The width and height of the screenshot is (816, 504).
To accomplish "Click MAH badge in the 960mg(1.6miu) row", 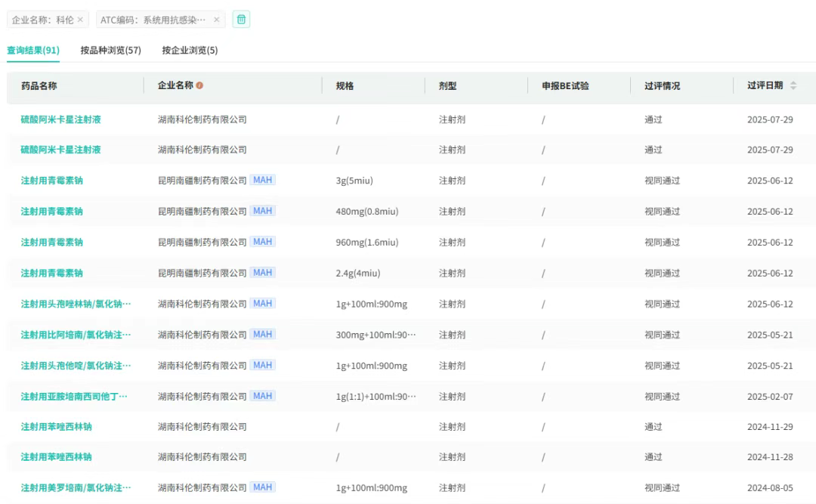I will pos(263,243).
